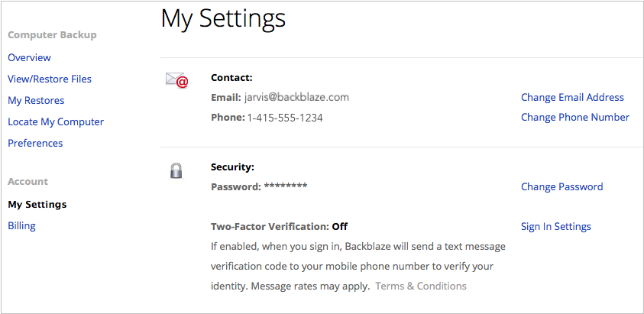Click the masked password asterisks
This screenshot has height=314, width=644.
pos(286,186)
